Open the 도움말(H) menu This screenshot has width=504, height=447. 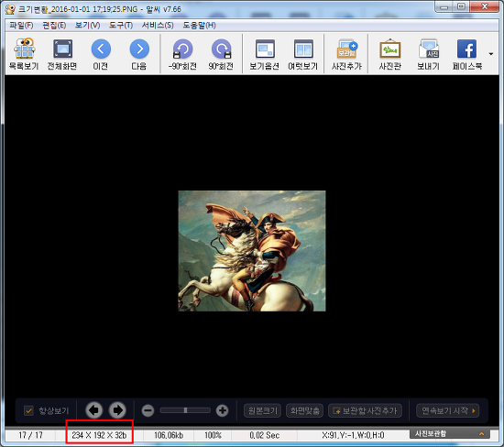point(199,25)
